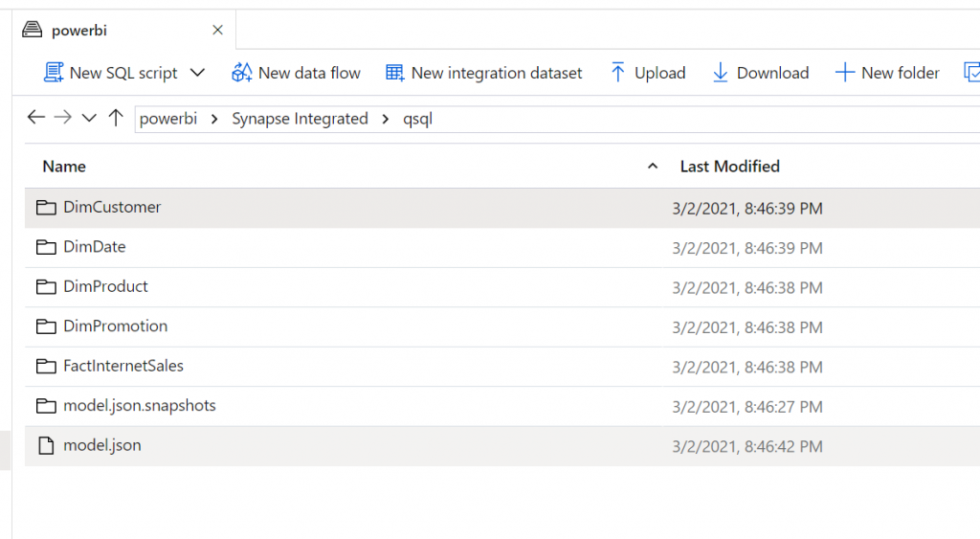This screenshot has width=980, height=539.
Task: Click the Download arrow icon
Action: (720, 73)
